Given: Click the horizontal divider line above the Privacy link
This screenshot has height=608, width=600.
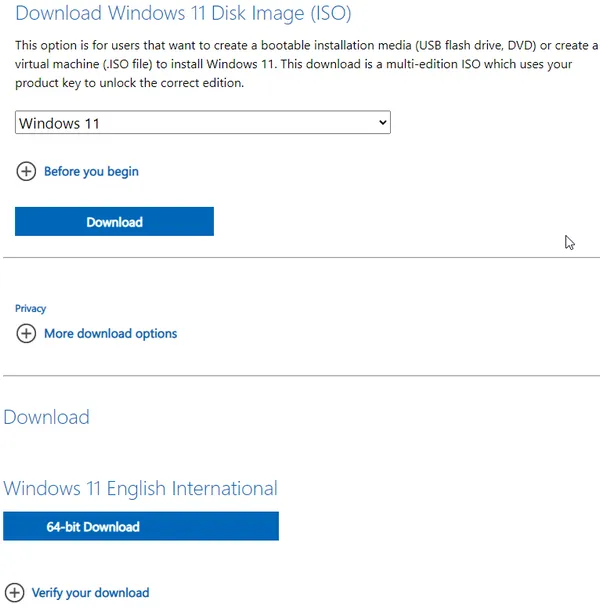Looking at the screenshot, I should [x=301, y=257].
